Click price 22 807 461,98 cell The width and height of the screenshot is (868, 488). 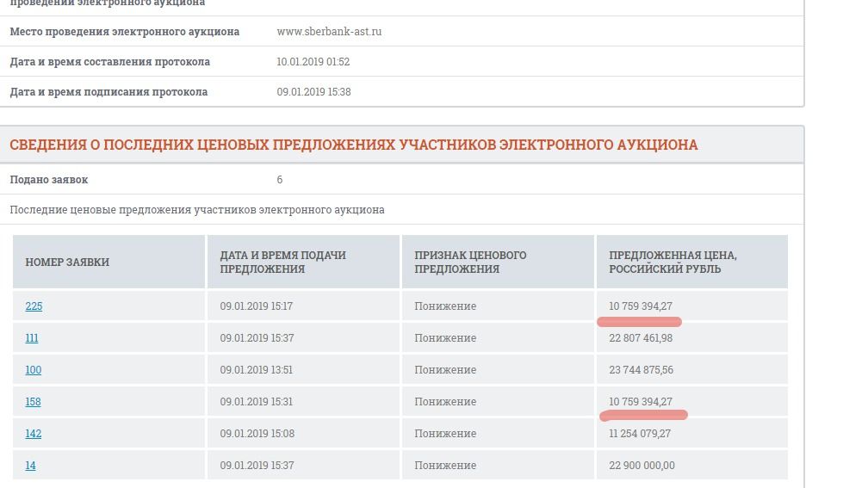click(641, 338)
